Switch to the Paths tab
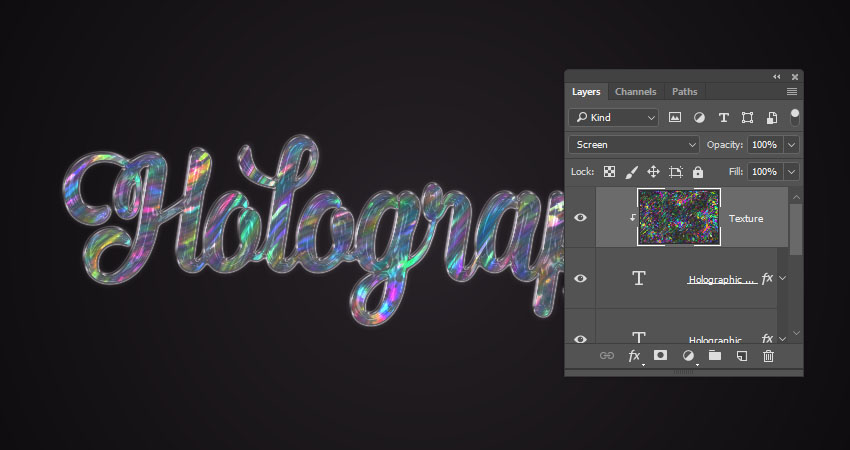Image resolution: width=850 pixels, height=450 pixels. 685,92
